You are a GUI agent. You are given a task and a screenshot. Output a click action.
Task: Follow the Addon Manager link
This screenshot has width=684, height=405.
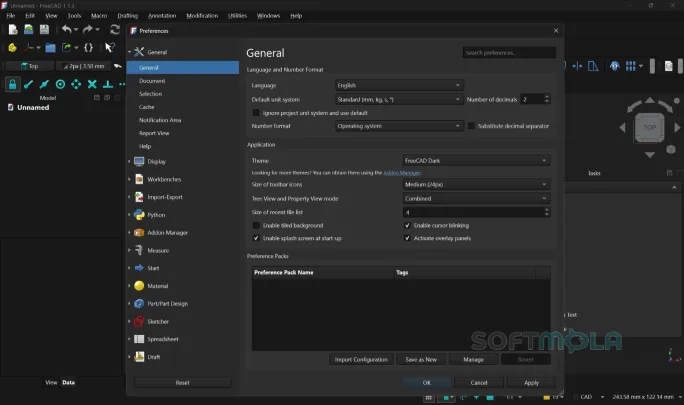tap(402, 173)
